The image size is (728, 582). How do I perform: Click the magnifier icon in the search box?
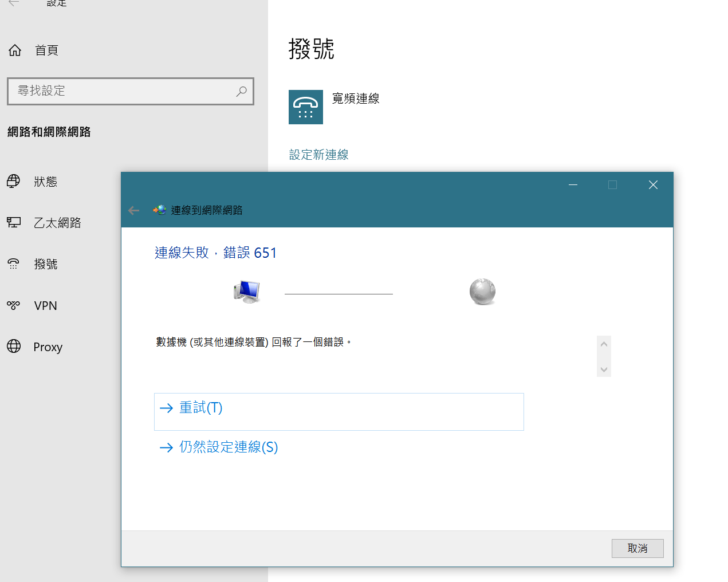[x=241, y=92]
